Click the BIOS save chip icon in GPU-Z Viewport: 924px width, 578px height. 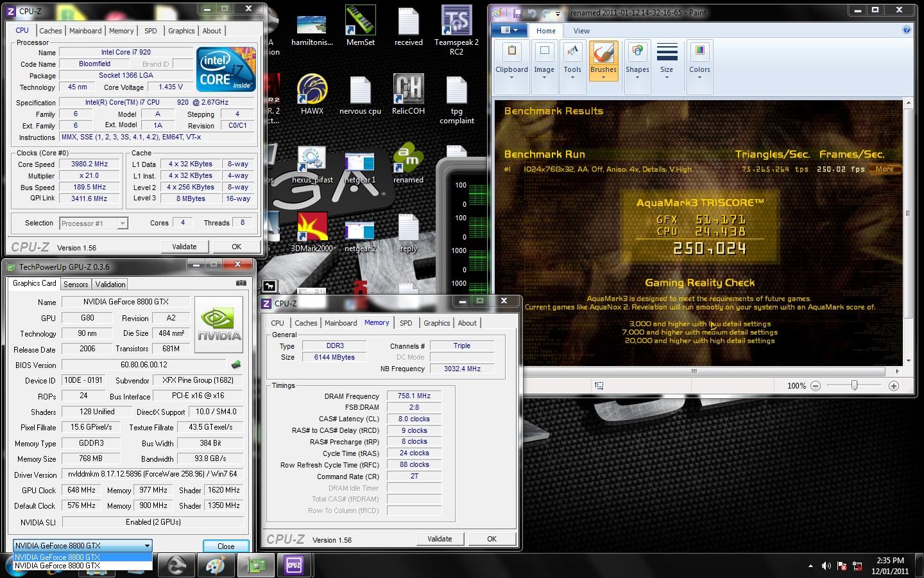tap(236, 365)
